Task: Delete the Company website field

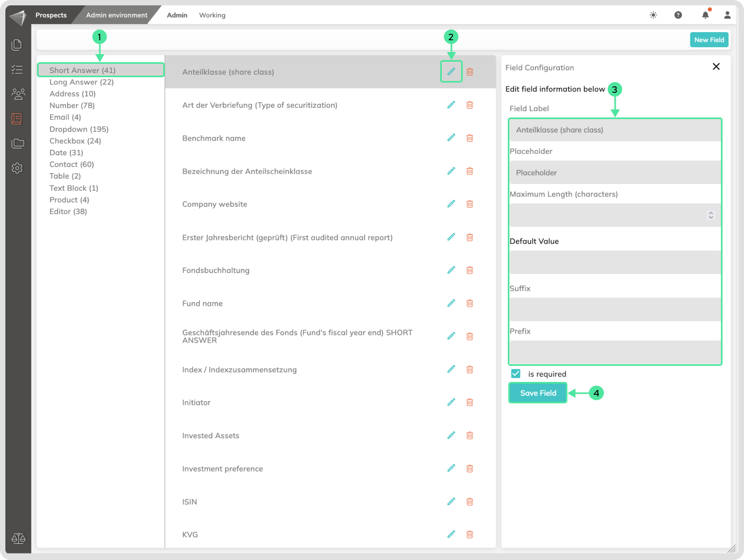Action: click(x=470, y=204)
